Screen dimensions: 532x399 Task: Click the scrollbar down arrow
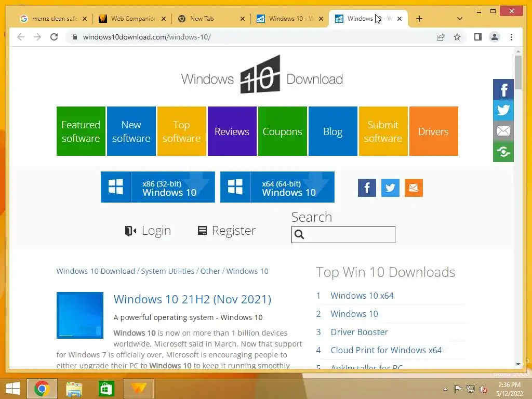pos(518,364)
